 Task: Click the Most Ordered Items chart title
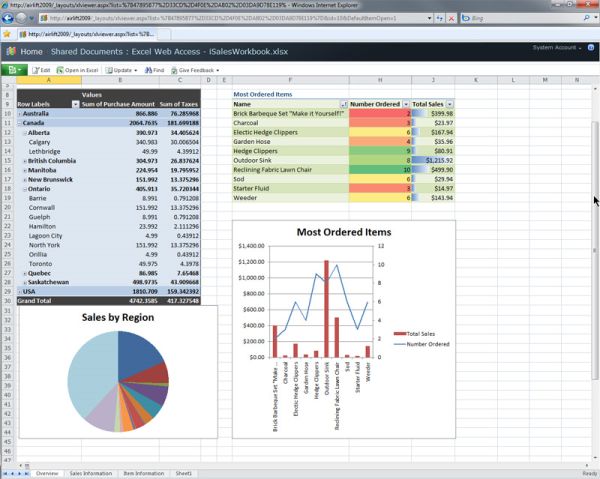pyautogui.click(x=344, y=232)
